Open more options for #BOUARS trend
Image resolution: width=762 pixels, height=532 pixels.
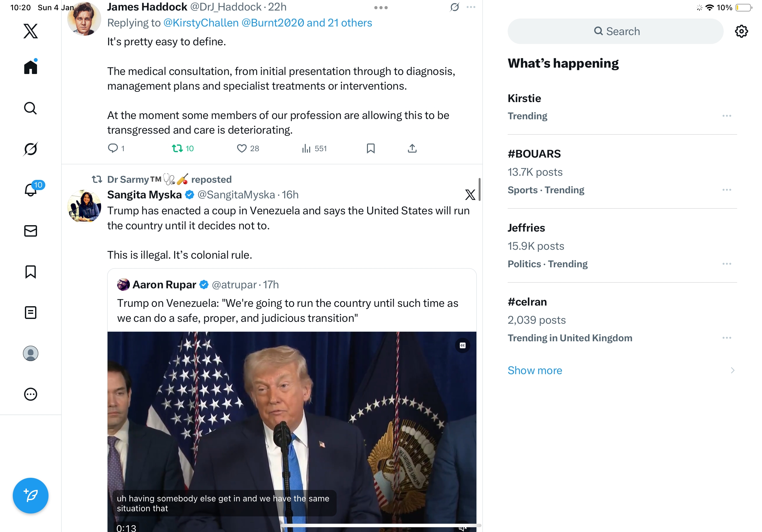(x=727, y=190)
